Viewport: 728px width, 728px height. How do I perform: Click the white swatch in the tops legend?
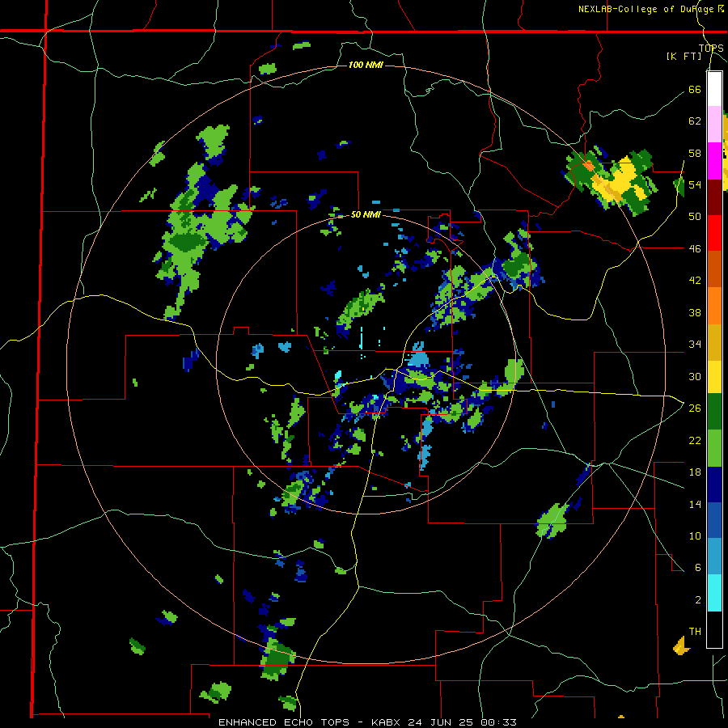(714, 89)
